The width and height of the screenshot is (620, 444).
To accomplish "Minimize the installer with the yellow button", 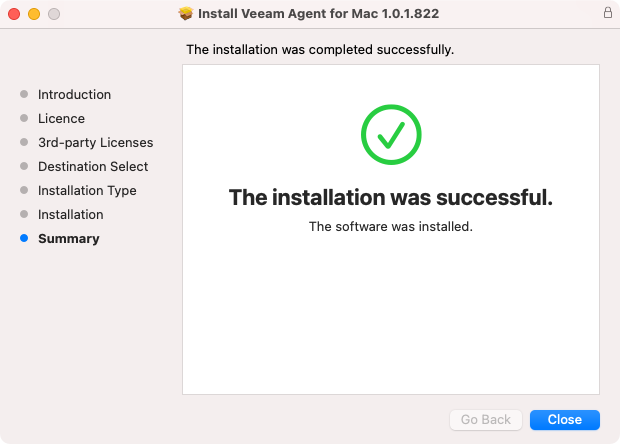I will tap(34, 14).
